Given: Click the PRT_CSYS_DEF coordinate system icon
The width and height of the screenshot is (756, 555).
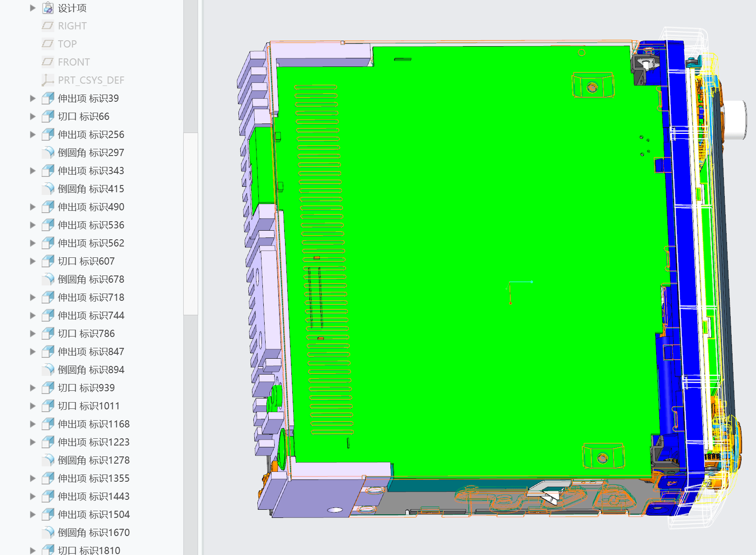Looking at the screenshot, I should 48,80.
